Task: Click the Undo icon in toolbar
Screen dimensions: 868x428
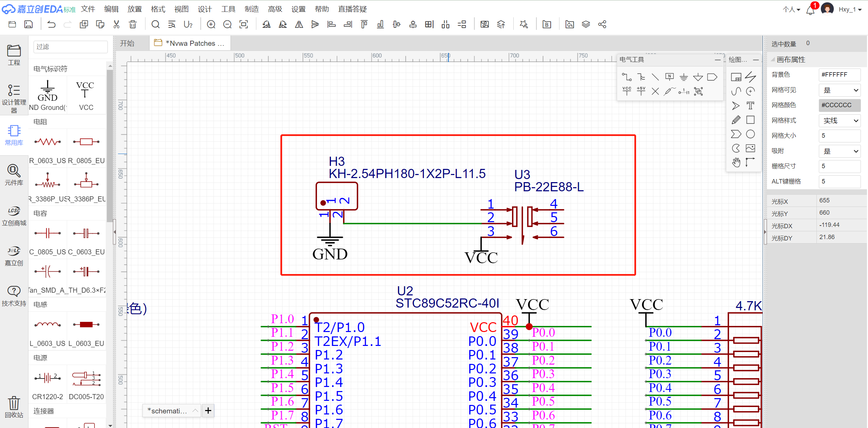Action: coord(51,24)
